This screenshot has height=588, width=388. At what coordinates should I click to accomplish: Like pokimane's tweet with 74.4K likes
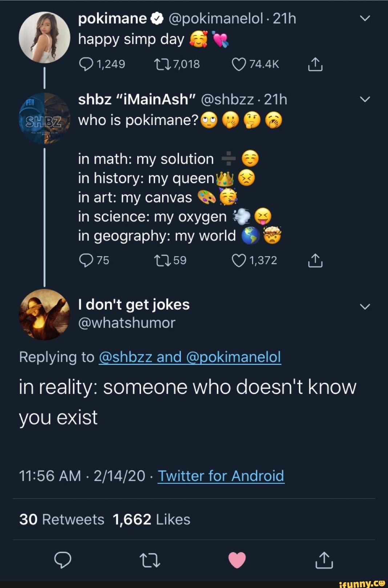tap(239, 64)
